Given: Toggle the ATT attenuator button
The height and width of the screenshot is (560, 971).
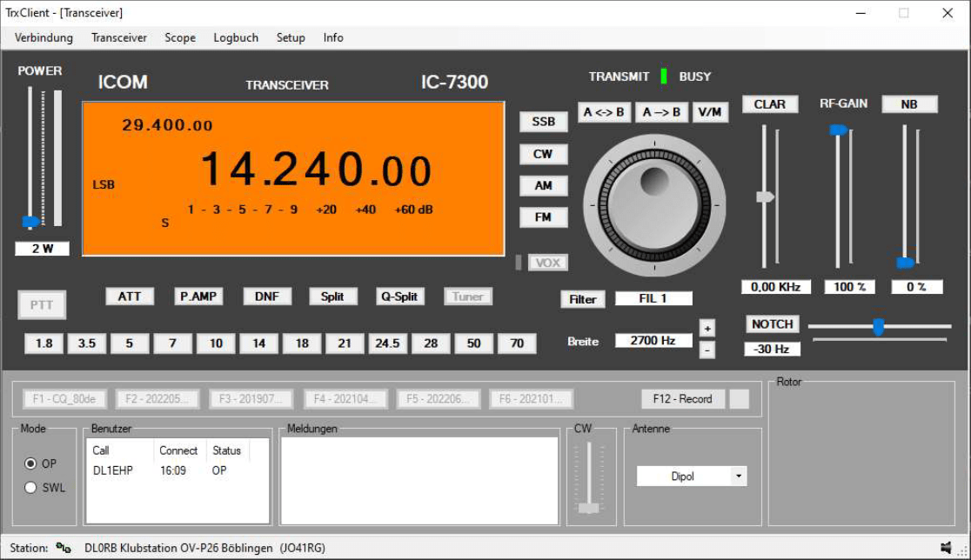Looking at the screenshot, I should coord(130,297).
